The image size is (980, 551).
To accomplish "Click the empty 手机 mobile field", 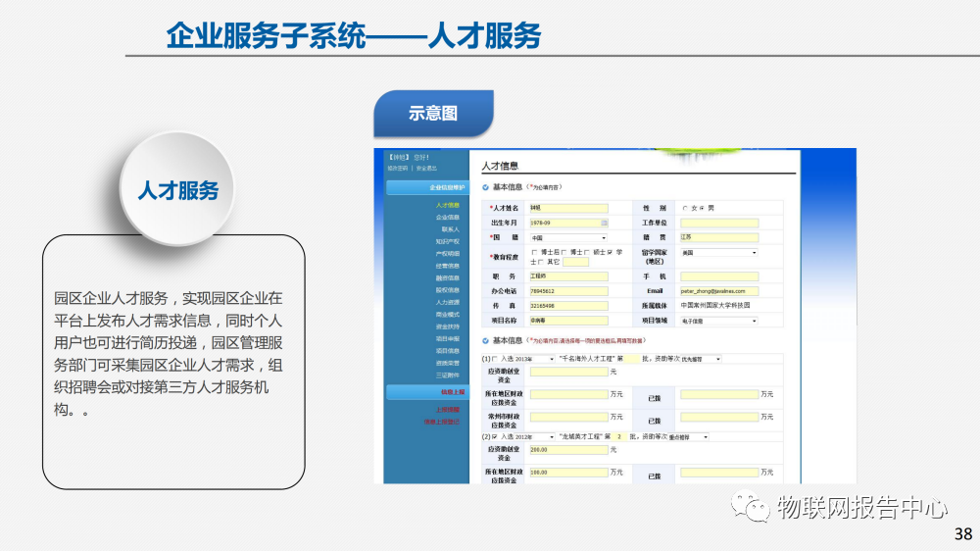I will click(x=719, y=276).
